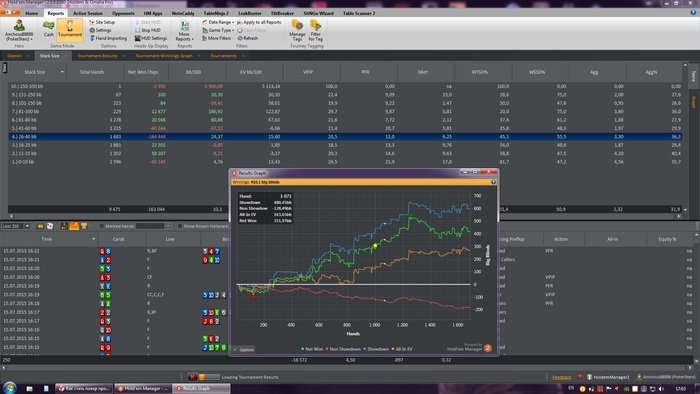This screenshot has width=700, height=394.
Task: Toggle All-In EV line in graph legend
Action: click(402, 349)
